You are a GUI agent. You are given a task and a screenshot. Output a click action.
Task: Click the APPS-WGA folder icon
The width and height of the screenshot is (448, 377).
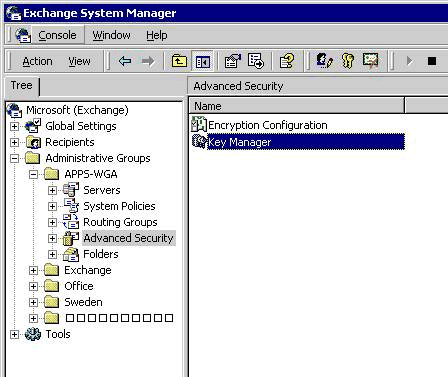(52, 174)
